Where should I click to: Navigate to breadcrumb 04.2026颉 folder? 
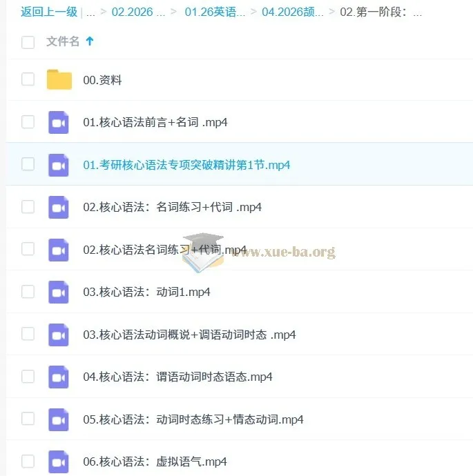(293, 12)
